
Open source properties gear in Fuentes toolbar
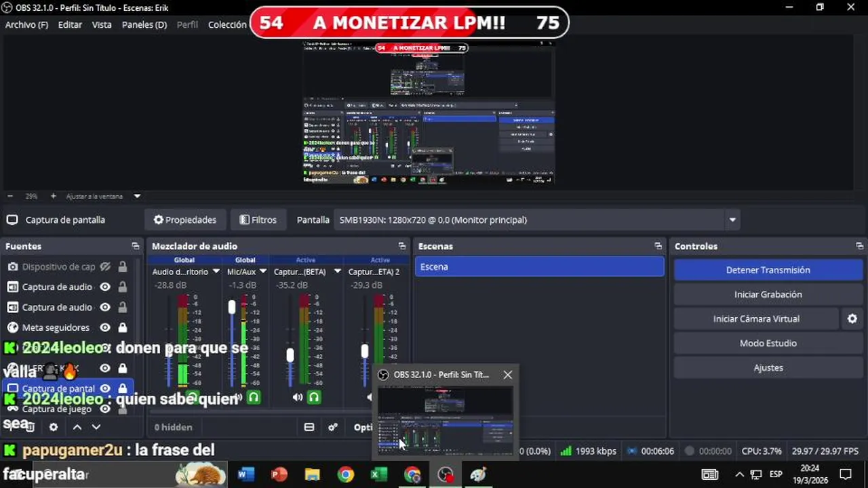[x=54, y=427]
